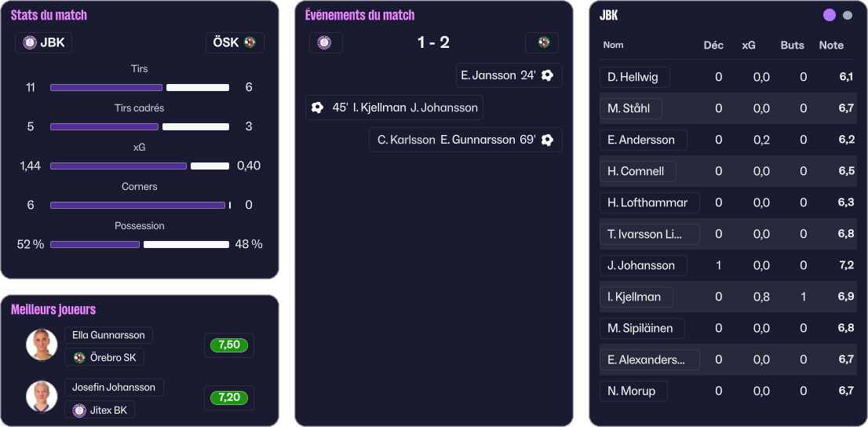Switch to the purple JBK team dot
868x427 pixels.
(829, 16)
